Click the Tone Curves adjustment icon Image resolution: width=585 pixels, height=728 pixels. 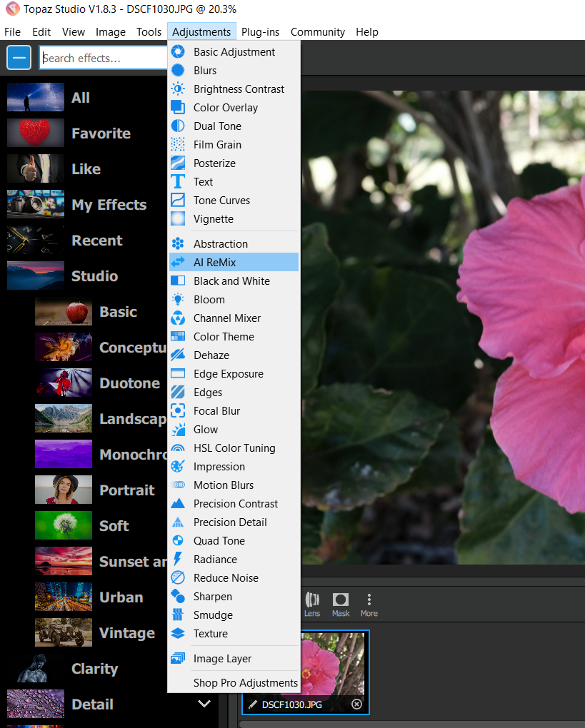(x=178, y=201)
